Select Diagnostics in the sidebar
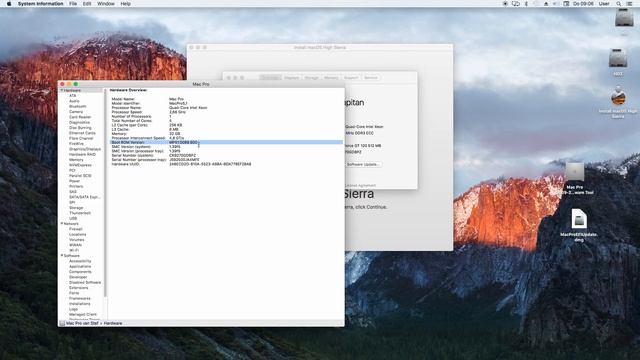The width and height of the screenshot is (640, 360). 80,122
